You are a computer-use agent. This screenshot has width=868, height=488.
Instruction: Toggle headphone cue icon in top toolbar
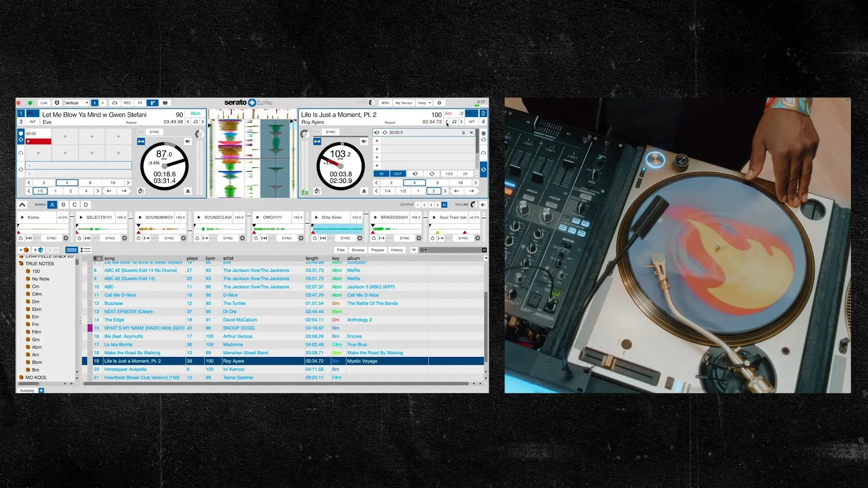tap(115, 103)
